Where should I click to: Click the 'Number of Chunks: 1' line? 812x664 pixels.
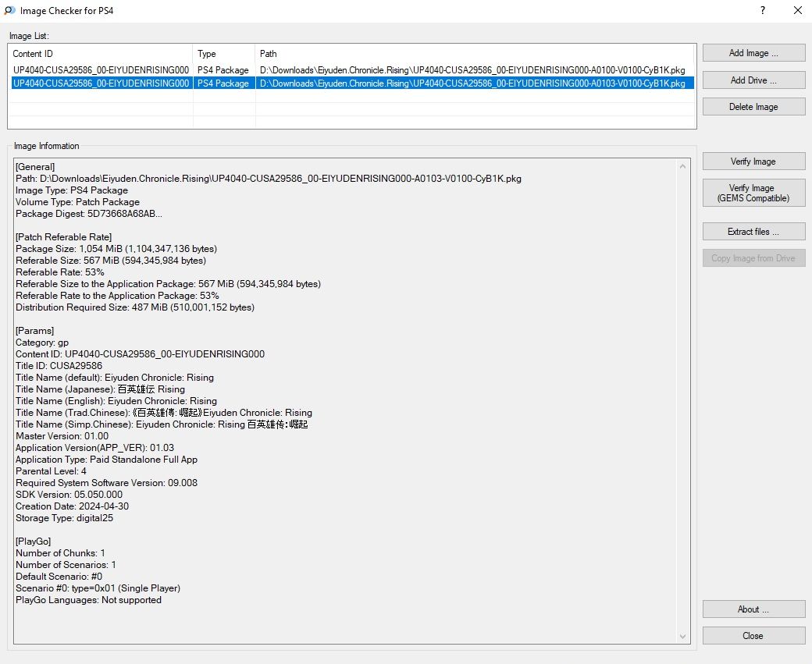coord(60,553)
